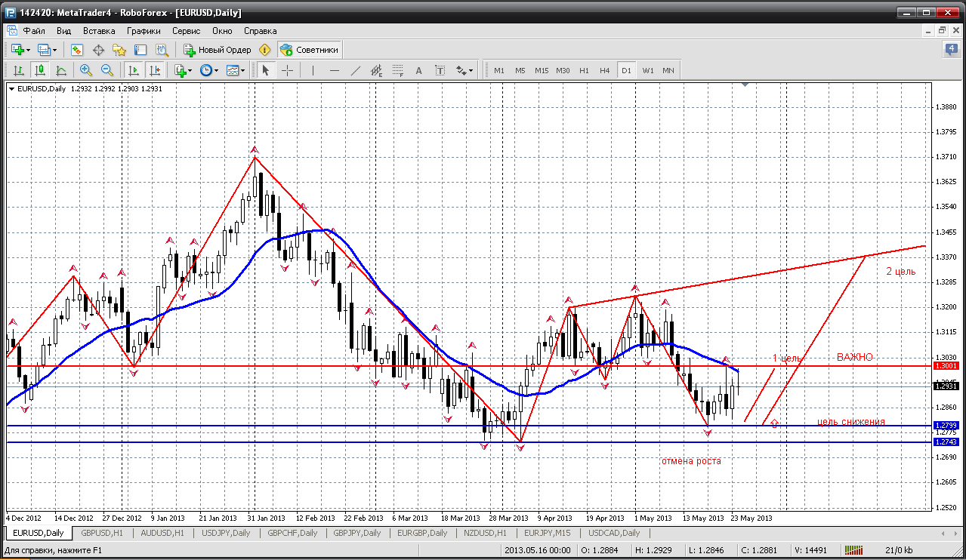Switch chart to line chart mode

[60, 70]
